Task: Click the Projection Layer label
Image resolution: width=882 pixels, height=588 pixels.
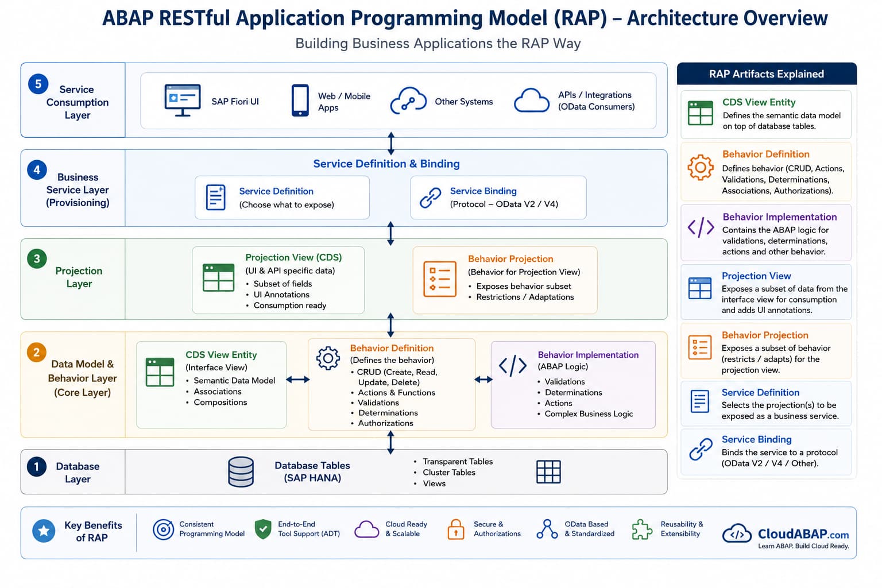Action: 79,277
